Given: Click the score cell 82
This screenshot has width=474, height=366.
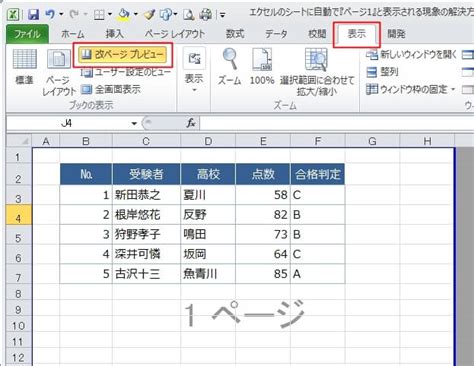Looking at the screenshot, I should click(x=263, y=215).
